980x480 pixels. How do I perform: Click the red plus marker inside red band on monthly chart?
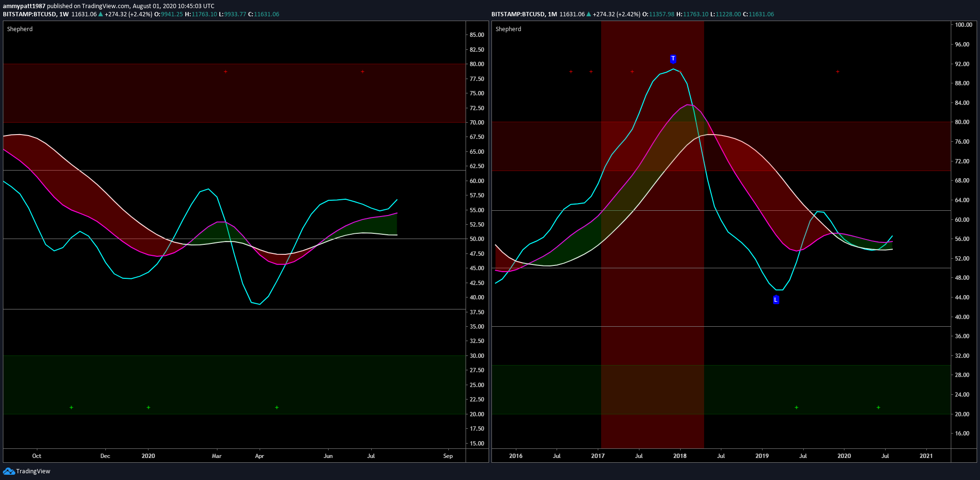point(632,72)
